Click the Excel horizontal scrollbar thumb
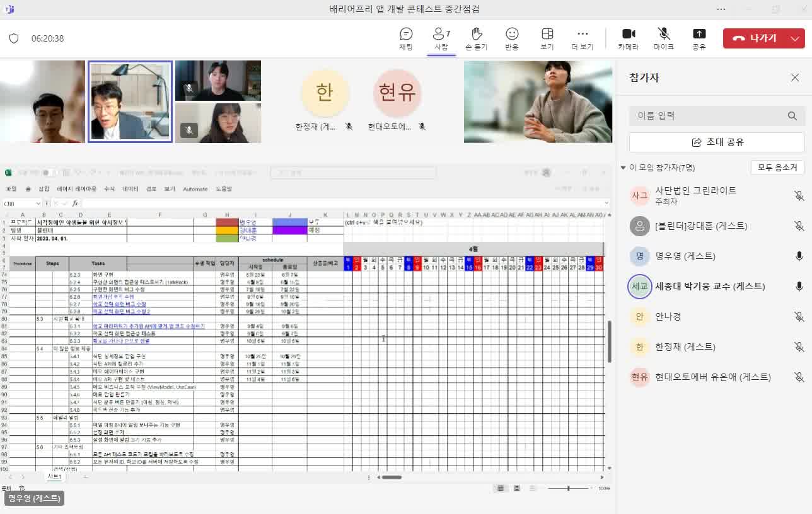Viewport: 812px width, 514px height. 391,477
